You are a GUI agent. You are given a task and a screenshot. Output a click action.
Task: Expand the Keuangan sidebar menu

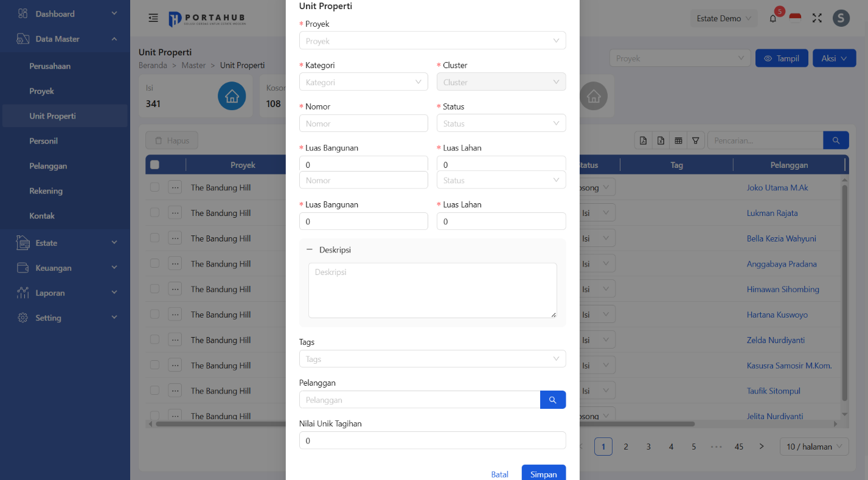67,268
